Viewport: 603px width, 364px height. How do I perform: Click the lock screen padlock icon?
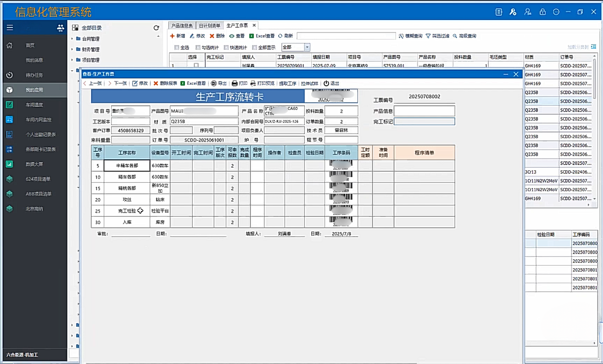pyautogui.click(x=542, y=12)
